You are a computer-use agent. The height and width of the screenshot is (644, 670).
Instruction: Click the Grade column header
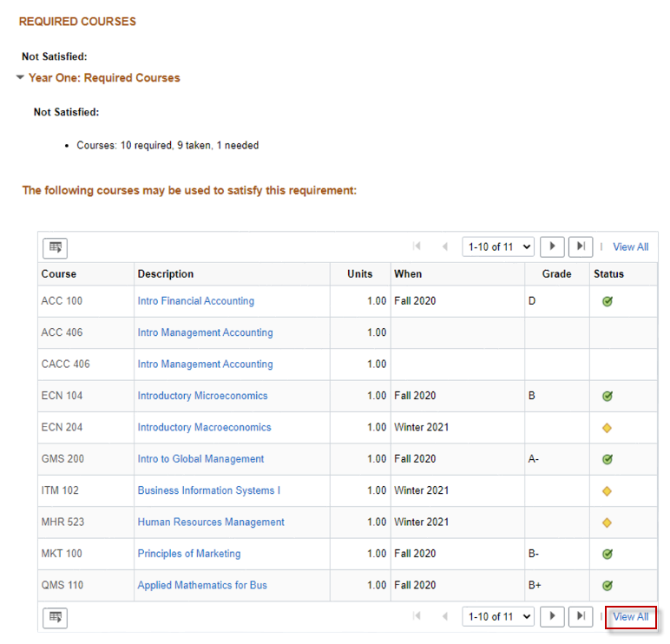[x=557, y=274]
